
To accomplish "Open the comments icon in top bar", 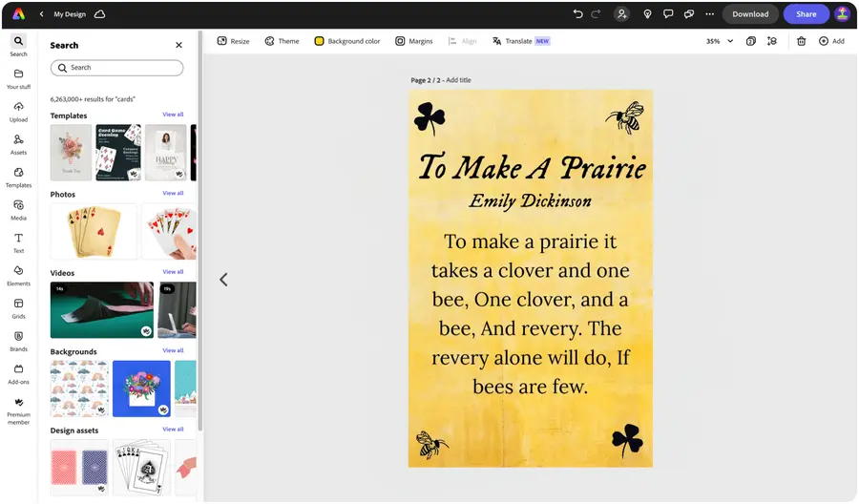I will click(x=668, y=14).
